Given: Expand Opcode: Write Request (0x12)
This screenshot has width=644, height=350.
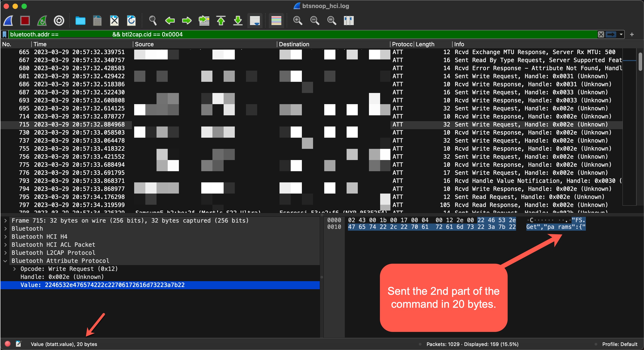Looking at the screenshot, I should 15,269.
